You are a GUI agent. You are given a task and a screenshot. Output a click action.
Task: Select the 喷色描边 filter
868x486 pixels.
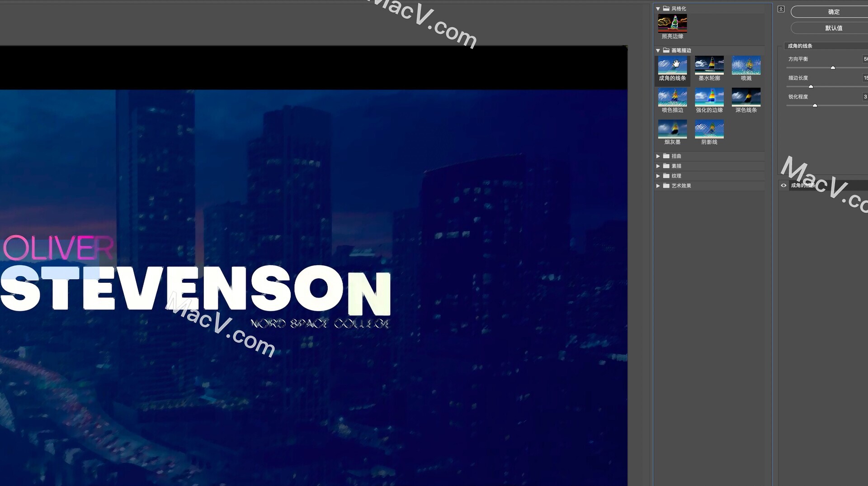(x=672, y=98)
